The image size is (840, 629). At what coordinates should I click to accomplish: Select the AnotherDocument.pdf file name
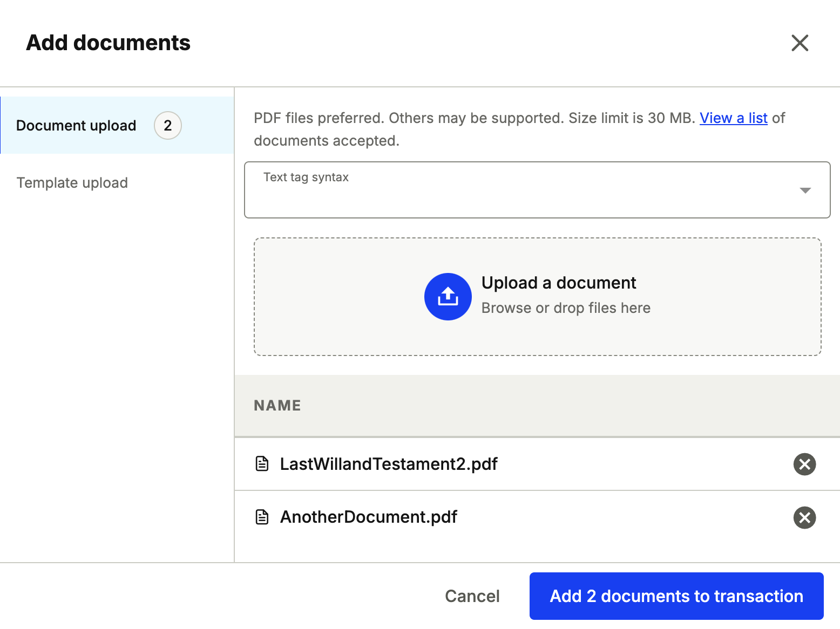(368, 517)
